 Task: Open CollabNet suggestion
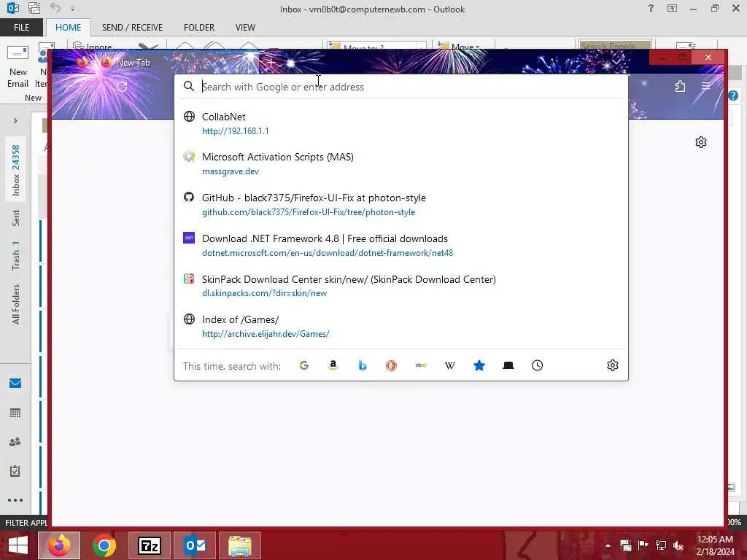click(401, 123)
